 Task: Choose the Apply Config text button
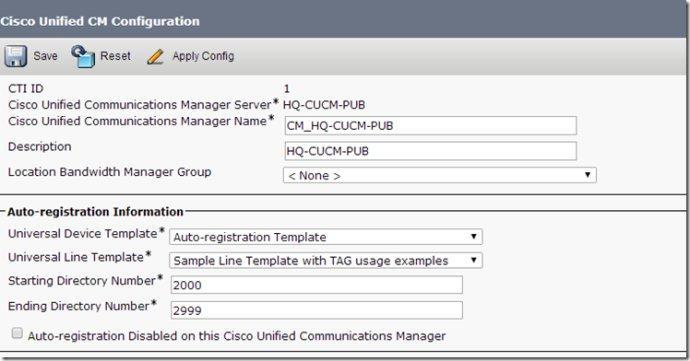(x=203, y=56)
